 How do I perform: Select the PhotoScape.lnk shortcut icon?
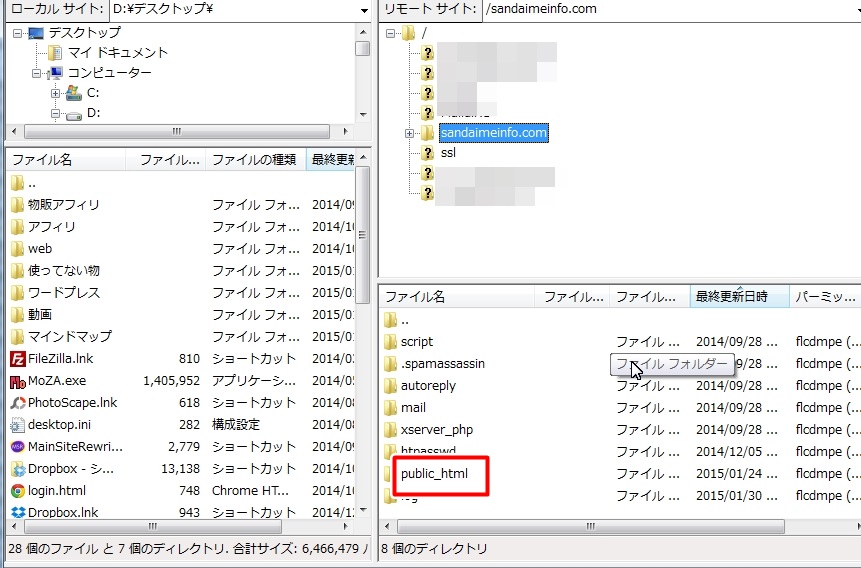(x=18, y=403)
